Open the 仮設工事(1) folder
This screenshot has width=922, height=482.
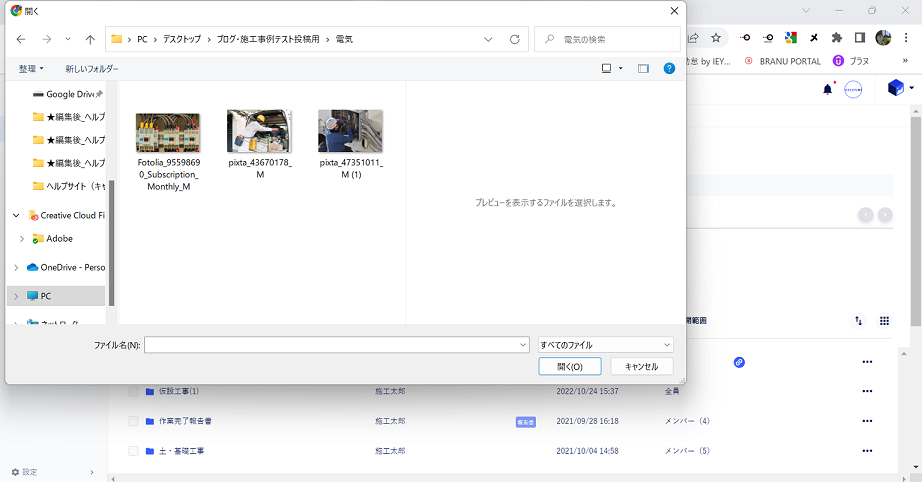pos(179,391)
